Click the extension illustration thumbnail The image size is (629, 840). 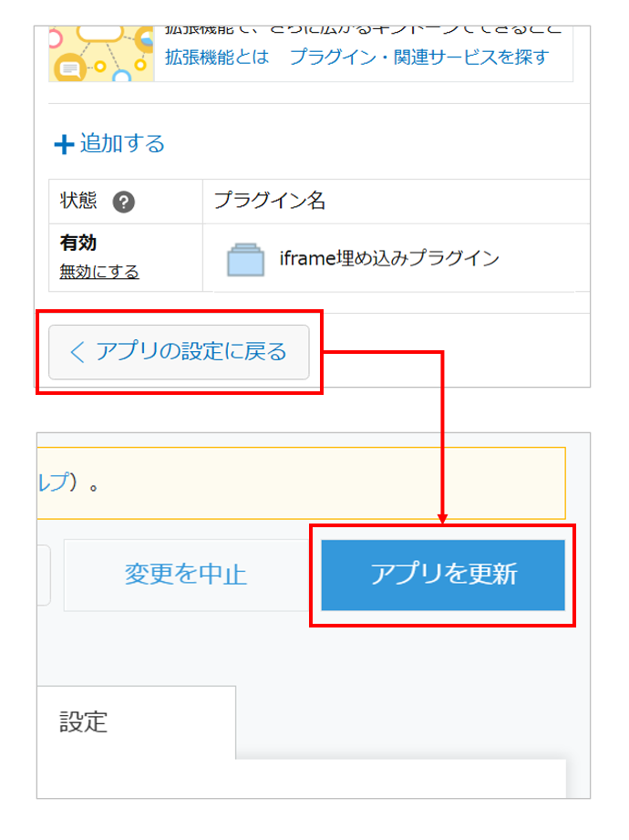(x=102, y=54)
